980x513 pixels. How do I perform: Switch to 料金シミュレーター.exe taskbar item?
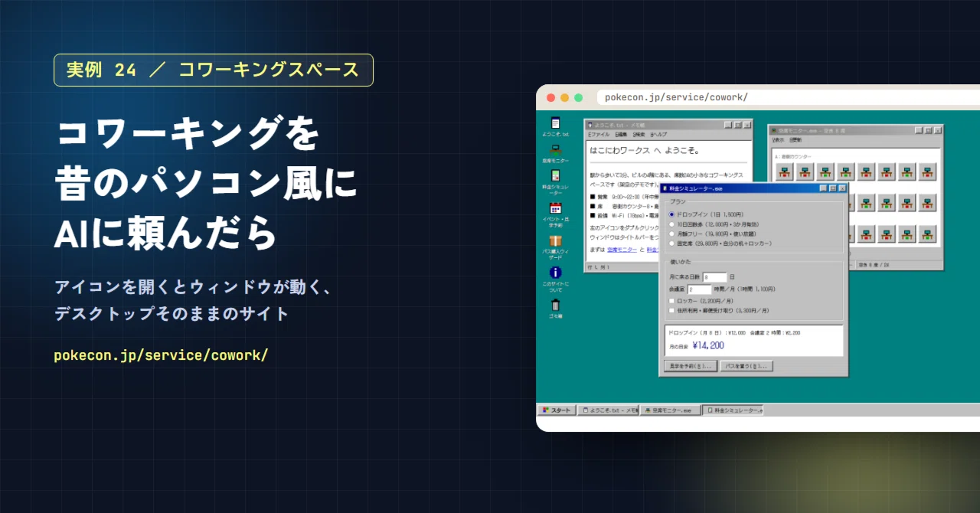pyautogui.click(x=733, y=410)
